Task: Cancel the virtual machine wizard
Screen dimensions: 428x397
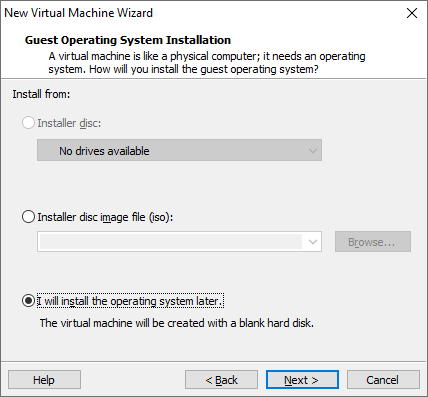Action: click(383, 380)
